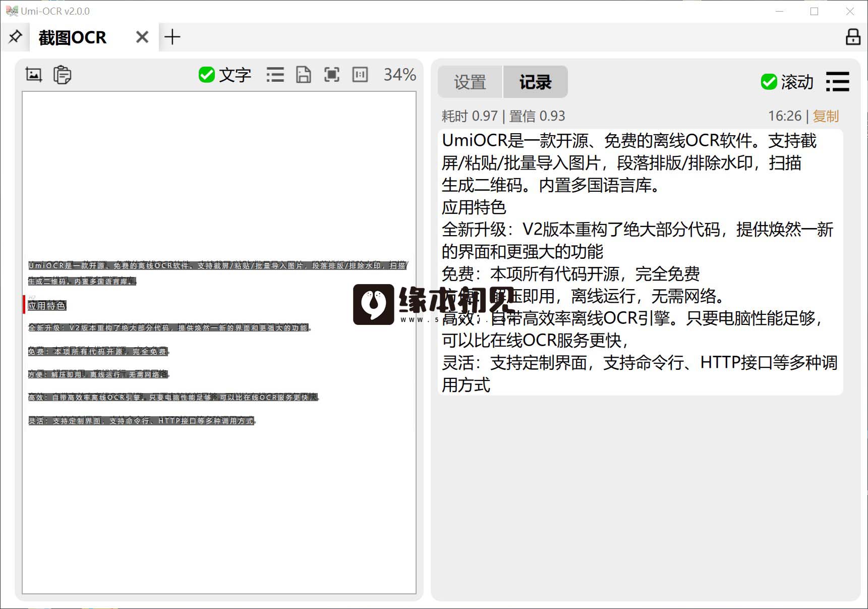
Task: Close the 截图OCR tab
Action: pos(142,37)
